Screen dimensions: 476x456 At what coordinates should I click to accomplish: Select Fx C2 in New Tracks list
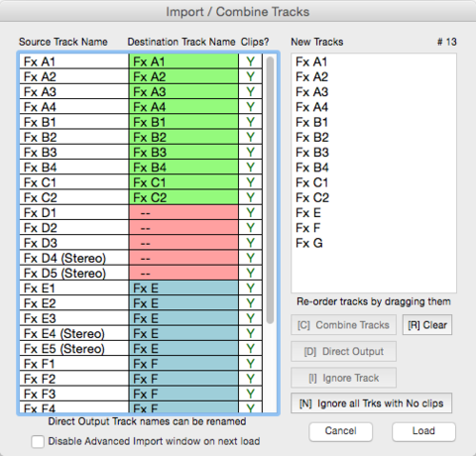312,198
